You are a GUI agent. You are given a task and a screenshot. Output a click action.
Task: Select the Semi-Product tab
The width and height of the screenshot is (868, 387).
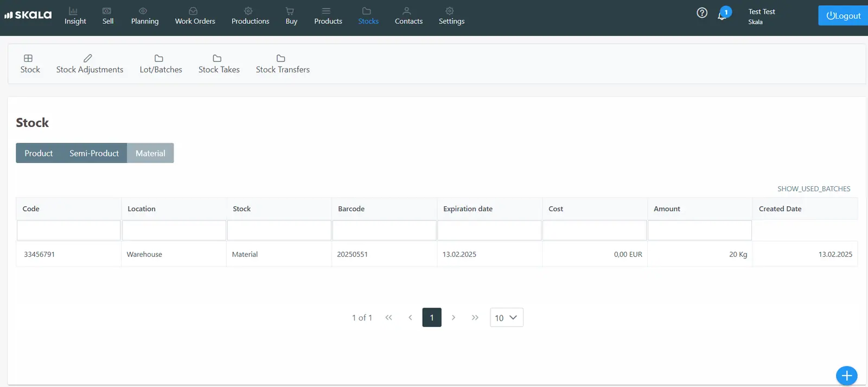coord(94,153)
